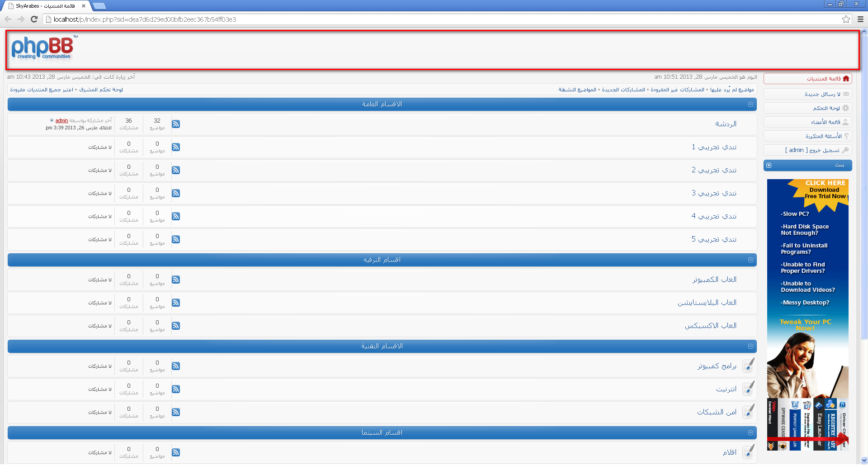The image size is (868, 475).
Task: Open the Chrome menu button
Action: pyautogui.click(x=860, y=19)
